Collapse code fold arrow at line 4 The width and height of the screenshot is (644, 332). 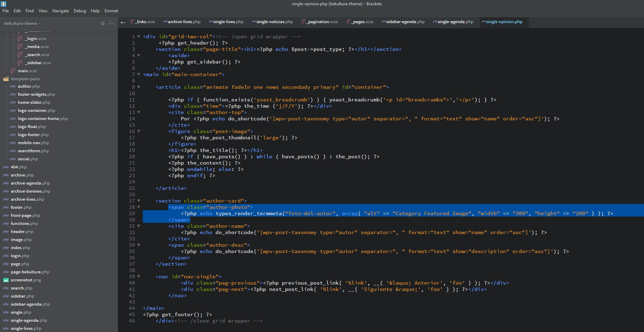[x=139, y=55]
